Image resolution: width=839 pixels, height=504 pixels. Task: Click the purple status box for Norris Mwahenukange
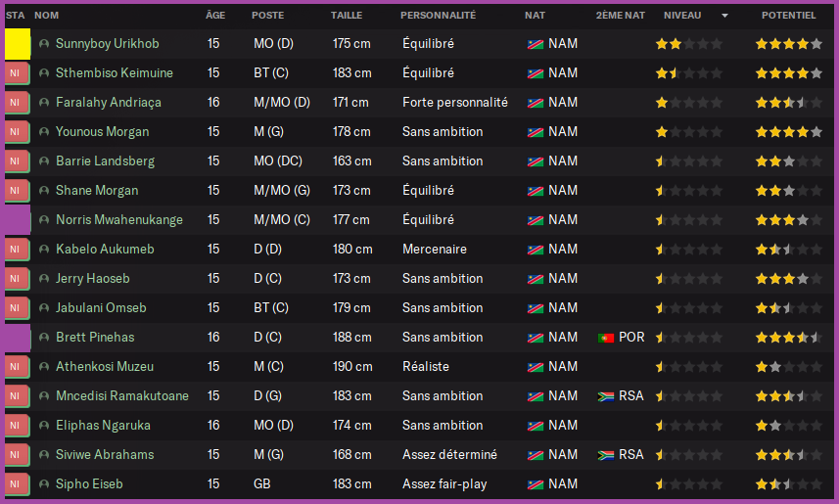(x=18, y=220)
